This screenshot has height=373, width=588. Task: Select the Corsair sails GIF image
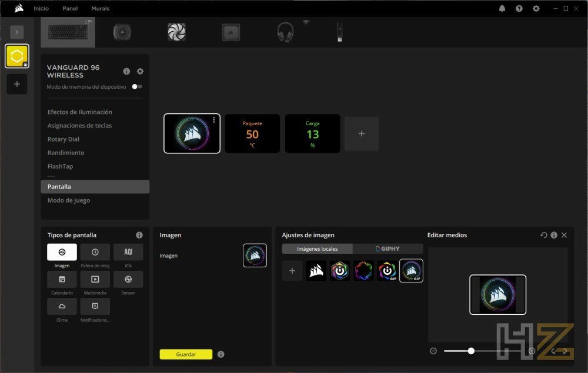tap(412, 271)
